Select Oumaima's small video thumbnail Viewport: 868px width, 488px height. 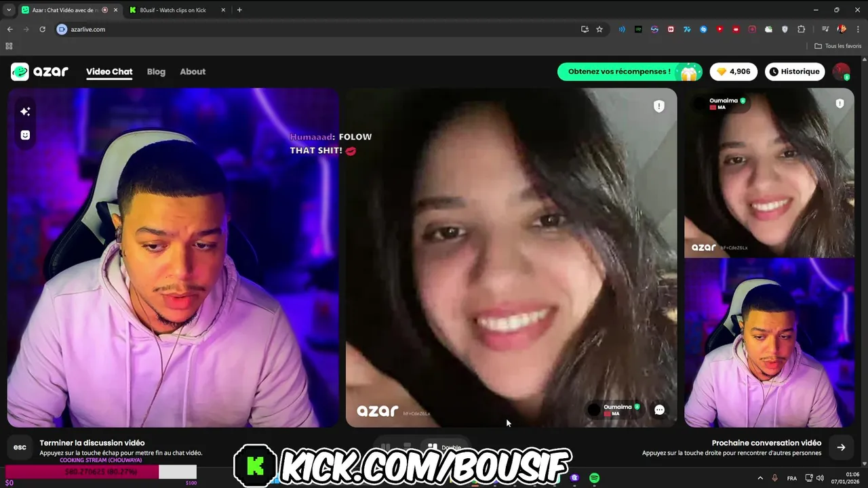click(x=769, y=173)
